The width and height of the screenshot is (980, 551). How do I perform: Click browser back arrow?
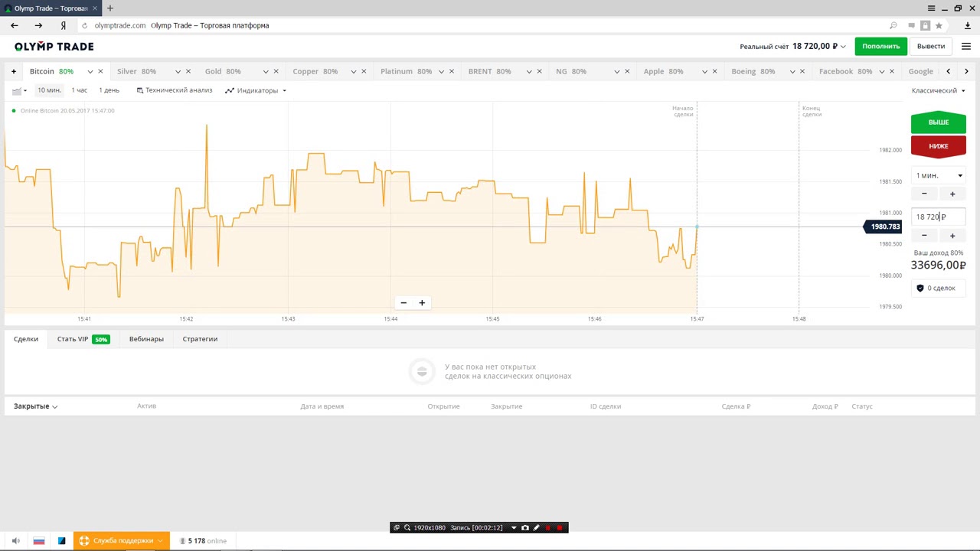pos(14,25)
